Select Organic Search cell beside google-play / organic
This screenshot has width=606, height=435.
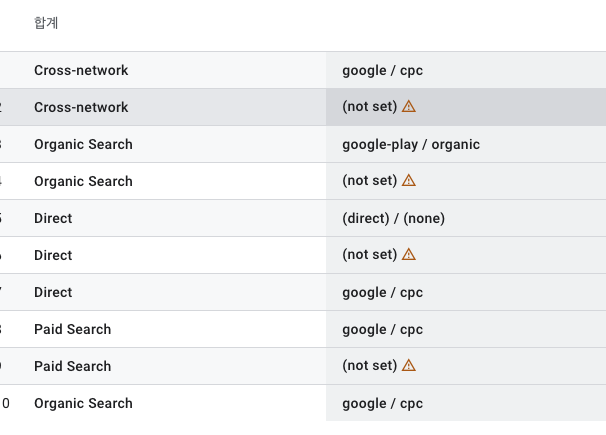(x=83, y=144)
